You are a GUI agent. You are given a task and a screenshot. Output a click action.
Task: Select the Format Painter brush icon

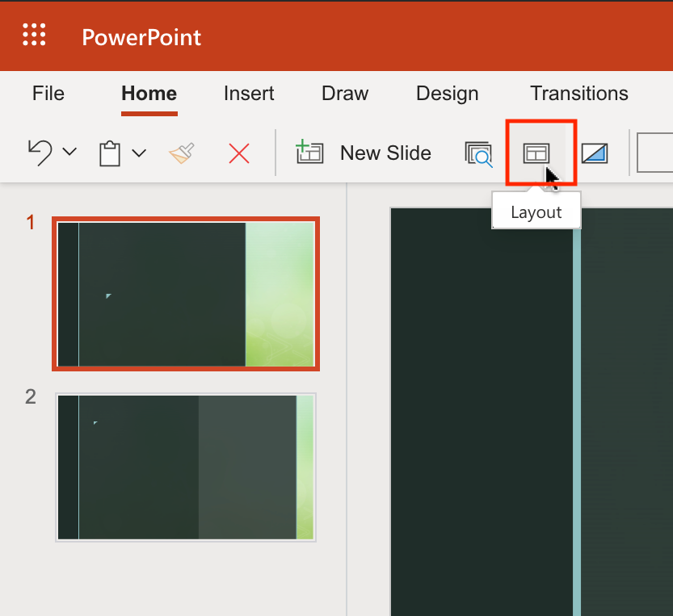pos(181,153)
